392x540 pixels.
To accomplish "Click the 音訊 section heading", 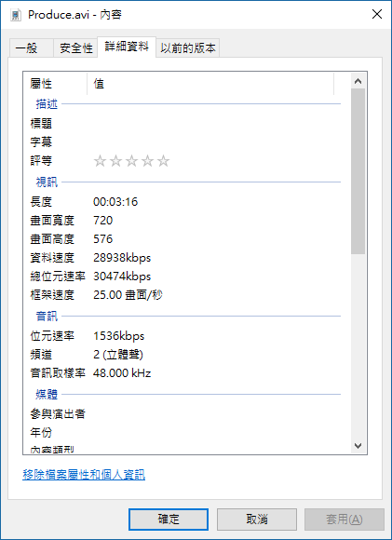I will (x=47, y=317).
